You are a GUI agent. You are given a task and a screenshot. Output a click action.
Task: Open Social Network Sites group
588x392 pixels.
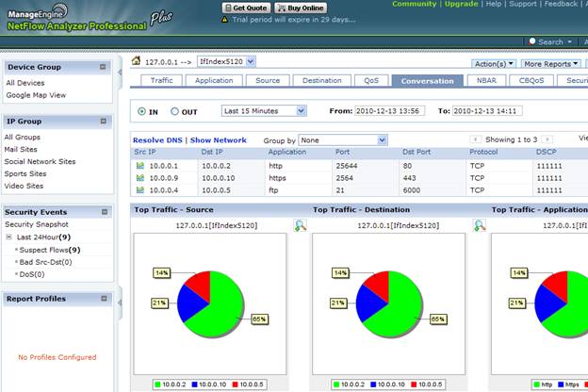[40, 161]
